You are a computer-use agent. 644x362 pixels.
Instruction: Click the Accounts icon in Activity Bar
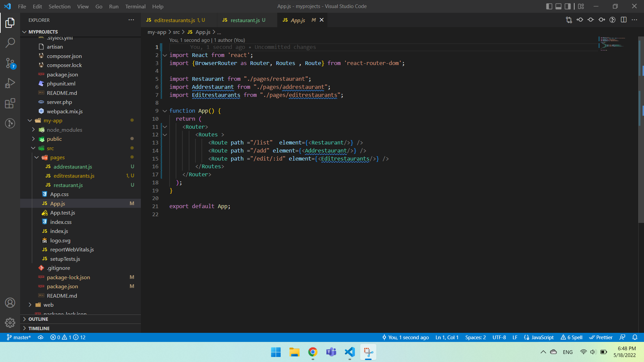tap(10, 302)
